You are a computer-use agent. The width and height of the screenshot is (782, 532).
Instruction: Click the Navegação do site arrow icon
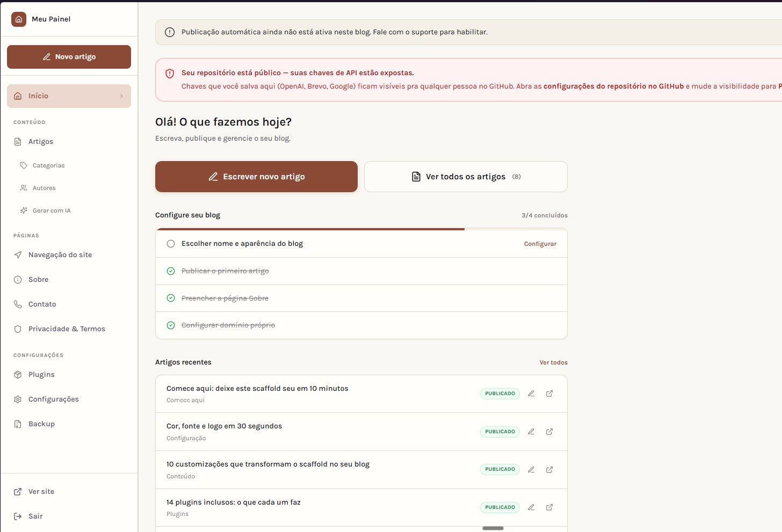click(x=18, y=255)
